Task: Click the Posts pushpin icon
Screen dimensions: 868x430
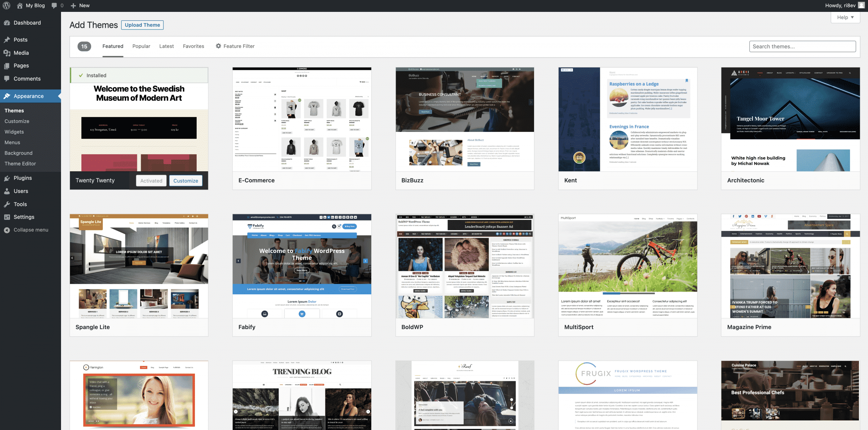Action: coord(7,40)
